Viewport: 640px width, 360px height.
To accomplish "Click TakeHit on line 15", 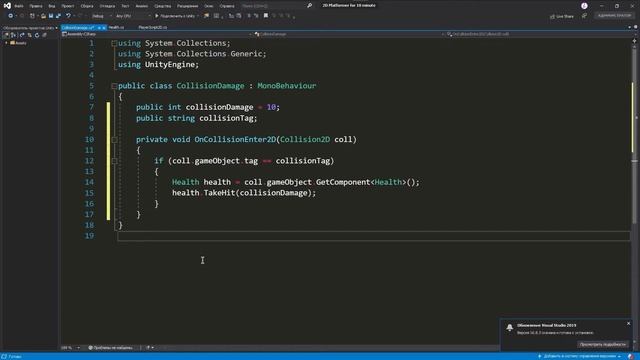I will coord(220,193).
